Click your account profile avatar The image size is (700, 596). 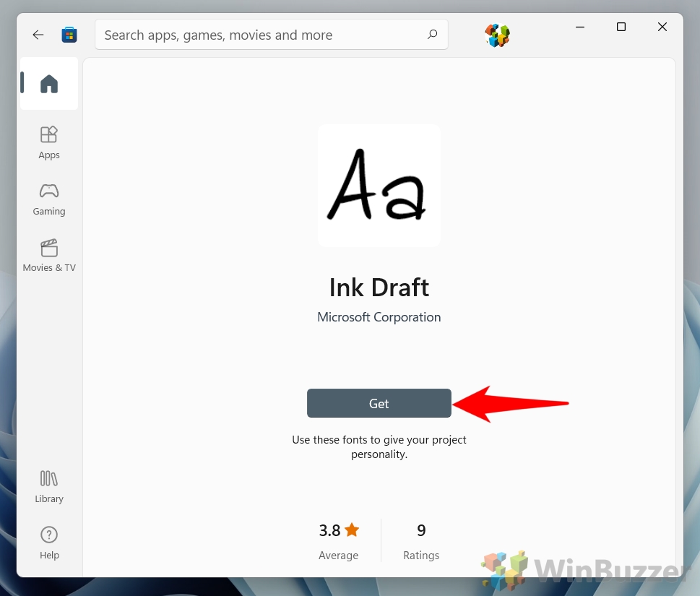coord(497,35)
